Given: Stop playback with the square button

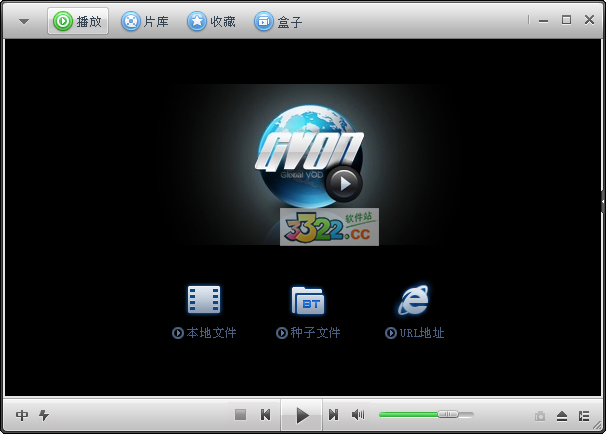Looking at the screenshot, I should tap(240, 415).
